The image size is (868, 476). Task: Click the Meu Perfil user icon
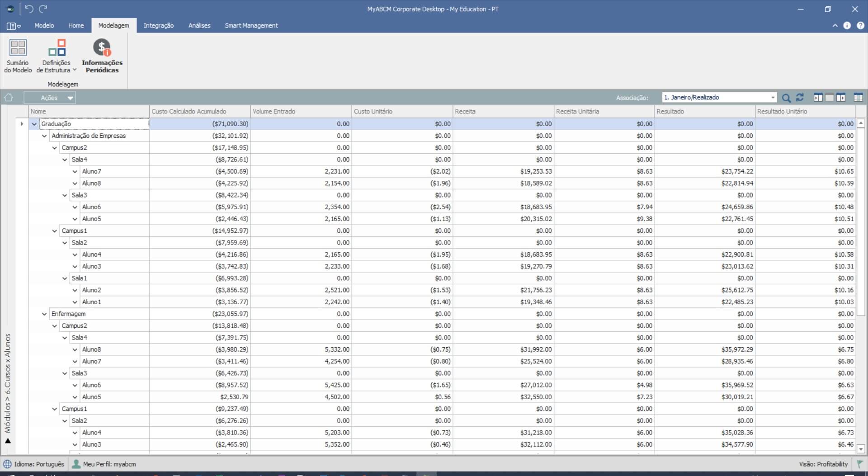pyautogui.click(x=76, y=464)
